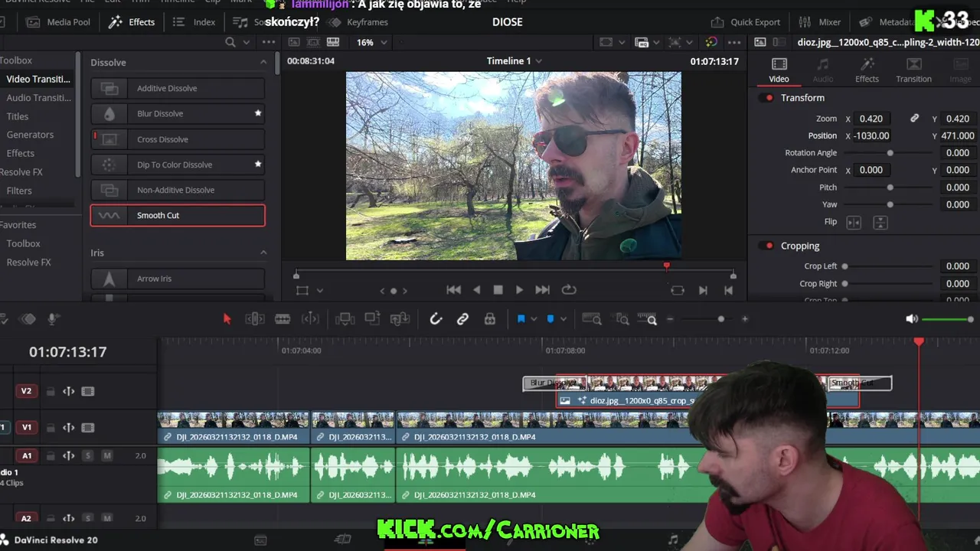Collapse the Iris category chevron
Viewport: 980px width, 551px height.
(x=263, y=253)
